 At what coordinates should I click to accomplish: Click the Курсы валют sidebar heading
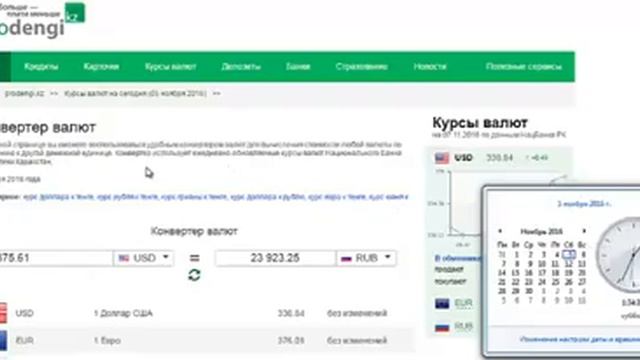(x=480, y=122)
